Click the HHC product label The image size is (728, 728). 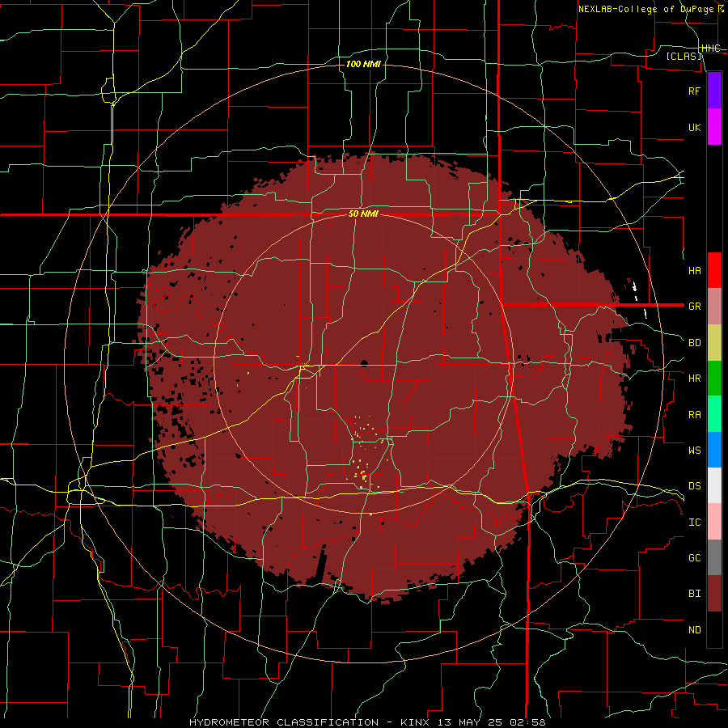click(x=711, y=49)
